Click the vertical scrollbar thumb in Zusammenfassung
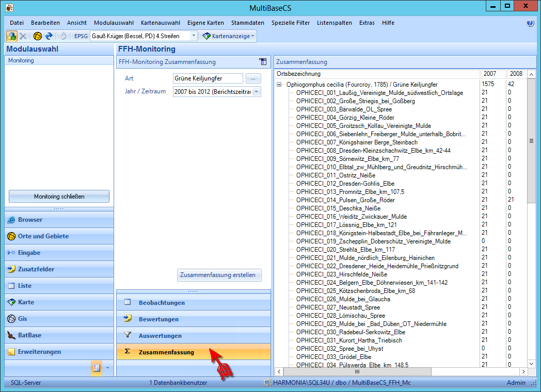541x392 pixels. (531, 141)
